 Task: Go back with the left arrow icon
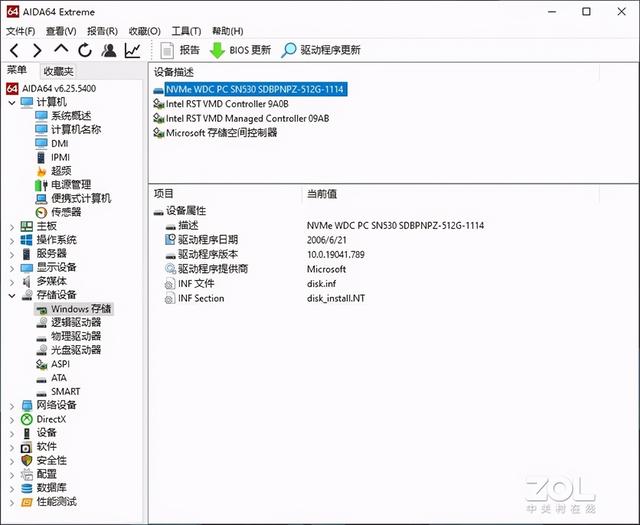point(14,51)
